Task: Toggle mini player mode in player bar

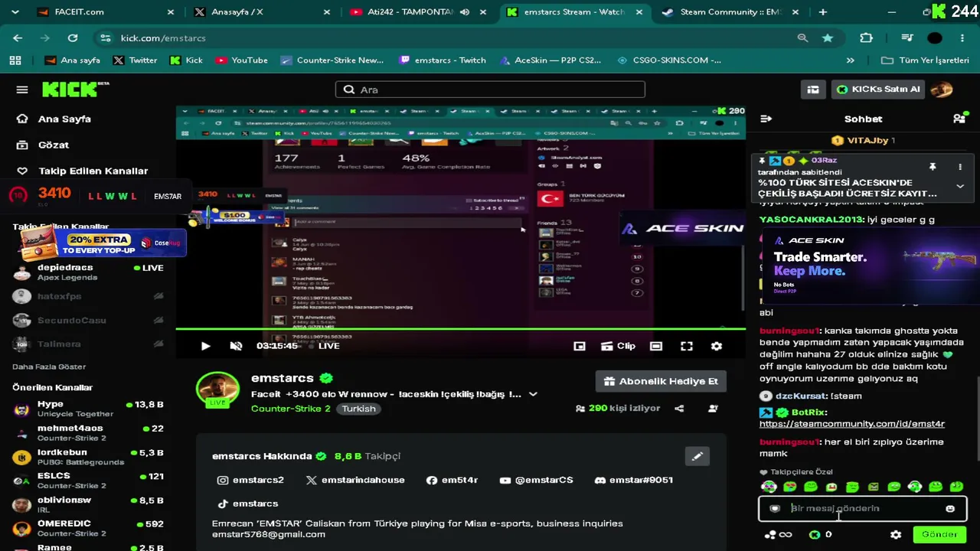Action: pyautogui.click(x=580, y=346)
